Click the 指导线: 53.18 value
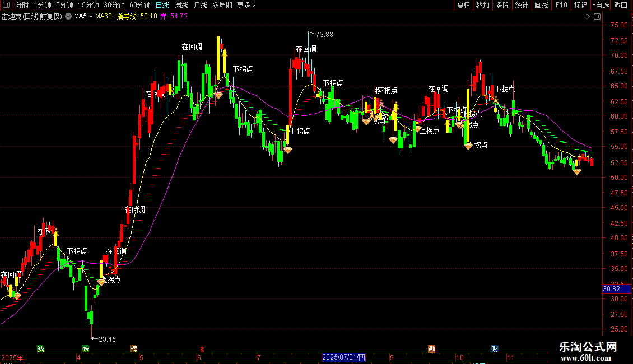The width and height of the screenshot is (633, 364). pos(137,16)
